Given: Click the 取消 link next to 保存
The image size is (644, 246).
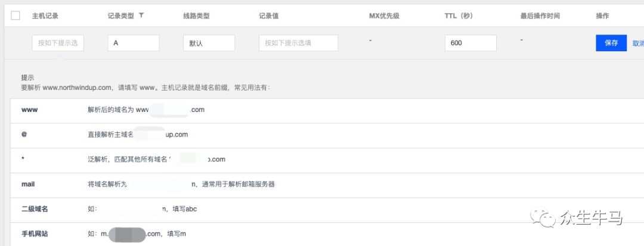Looking at the screenshot, I should point(637,43).
